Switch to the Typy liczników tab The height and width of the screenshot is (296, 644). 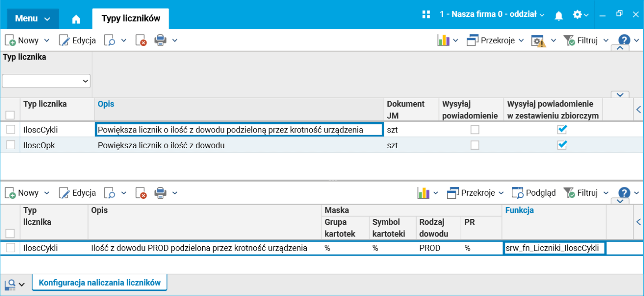coord(131,19)
